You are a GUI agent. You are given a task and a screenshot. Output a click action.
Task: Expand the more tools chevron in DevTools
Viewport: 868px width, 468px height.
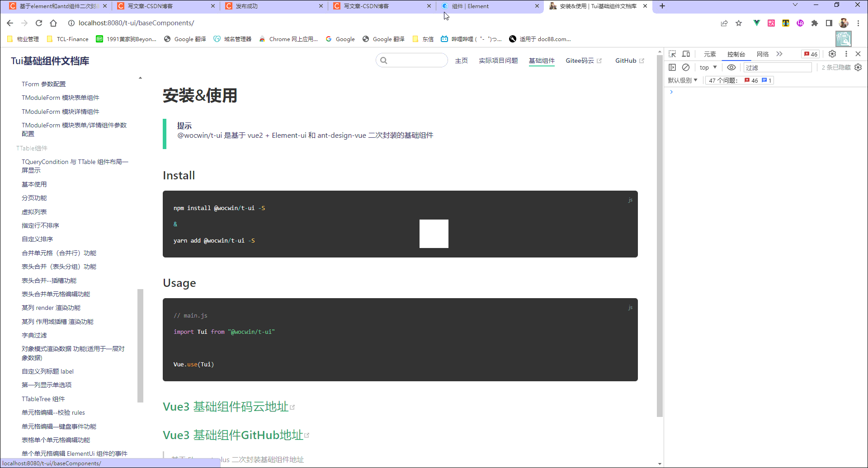tap(779, 54)
